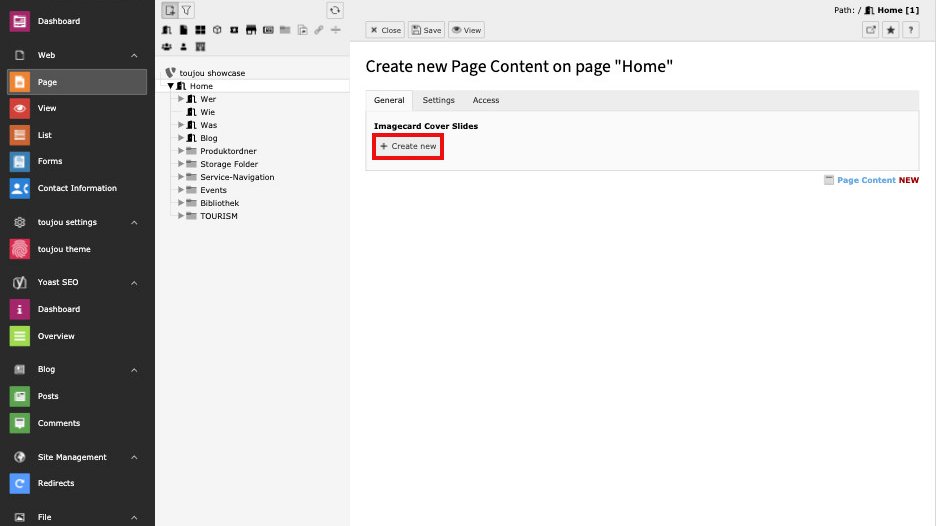Select the Blog page in tree
936x526 pixels.
(208, 138)
